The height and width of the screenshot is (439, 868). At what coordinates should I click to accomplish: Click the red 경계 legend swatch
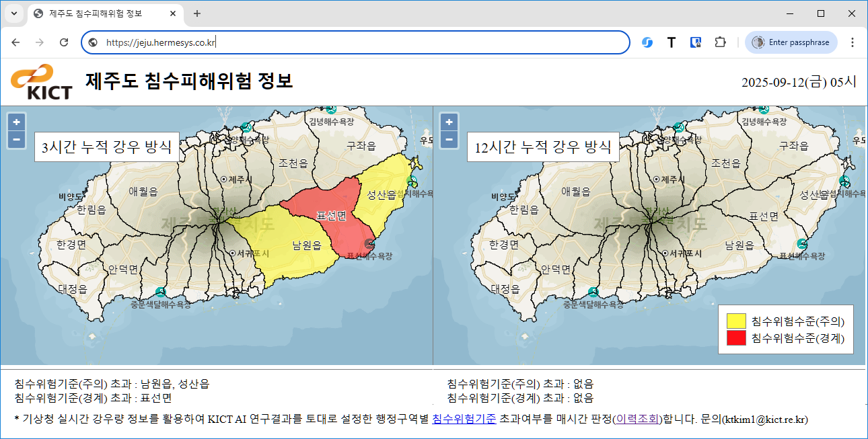click(735, 337)
